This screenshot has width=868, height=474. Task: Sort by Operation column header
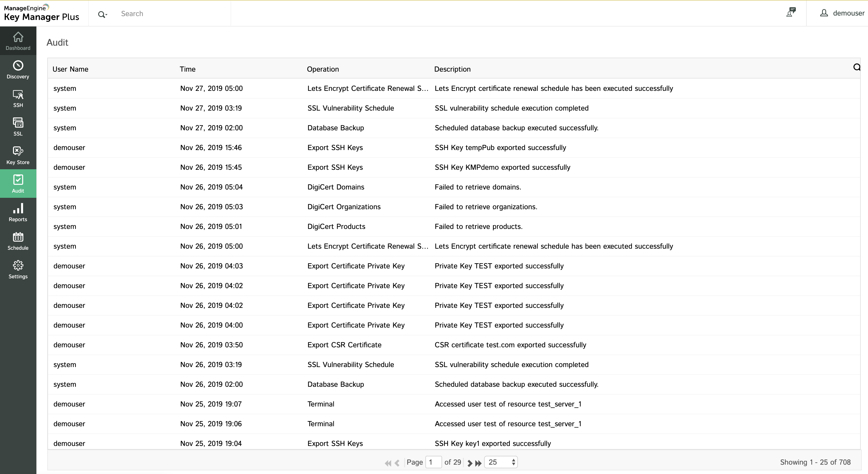coord(323,69)
